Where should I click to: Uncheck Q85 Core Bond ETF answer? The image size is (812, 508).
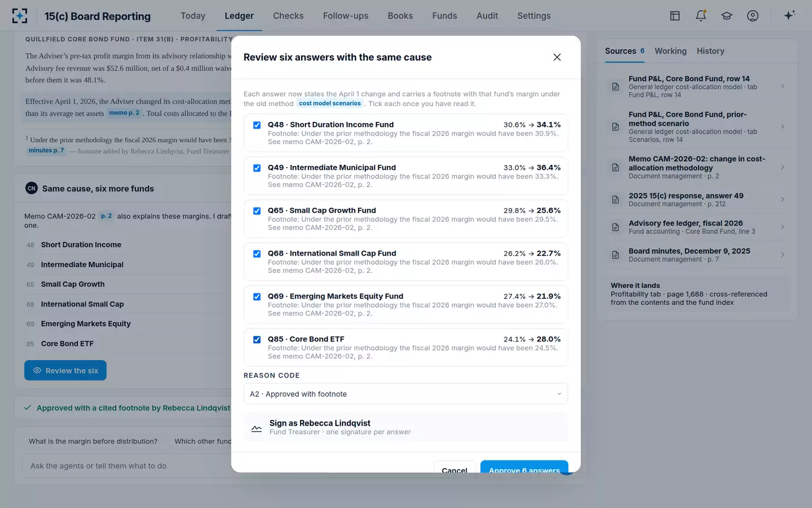[257, 340]
